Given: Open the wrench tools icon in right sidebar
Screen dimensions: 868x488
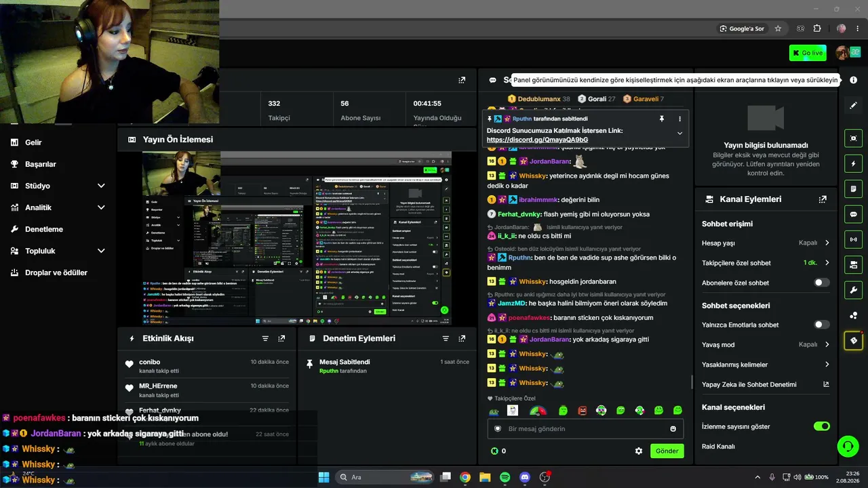Looking at the screenshot, I should click(x=853, y=290).
